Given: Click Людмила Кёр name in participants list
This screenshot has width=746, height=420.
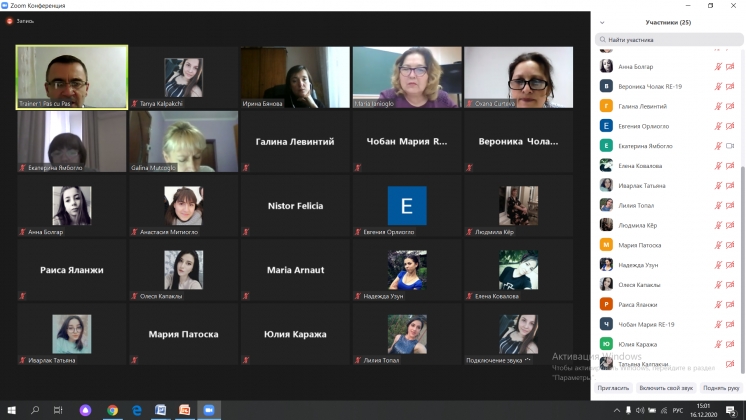Looking at the screenshot, I should coord(638,225).
